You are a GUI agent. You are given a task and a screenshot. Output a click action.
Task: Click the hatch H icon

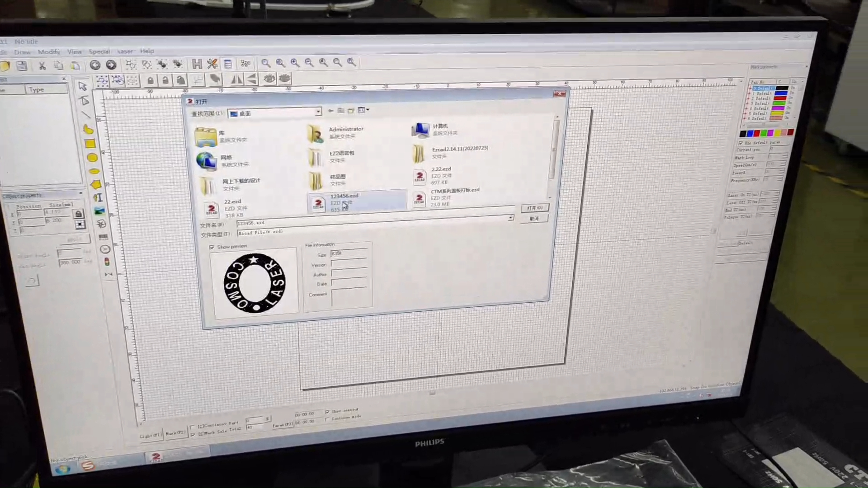click(197, 64)
